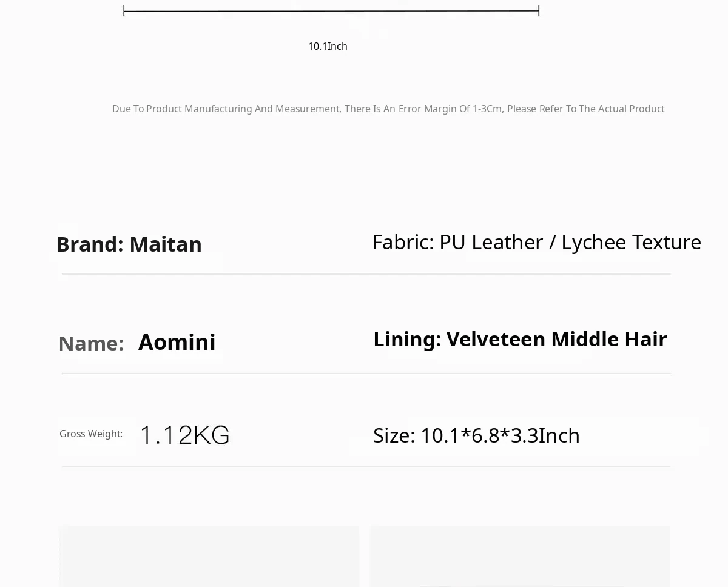Click the left end tick of dimension line
Screen dimensions: 728x587
click(x=124, y=11)
